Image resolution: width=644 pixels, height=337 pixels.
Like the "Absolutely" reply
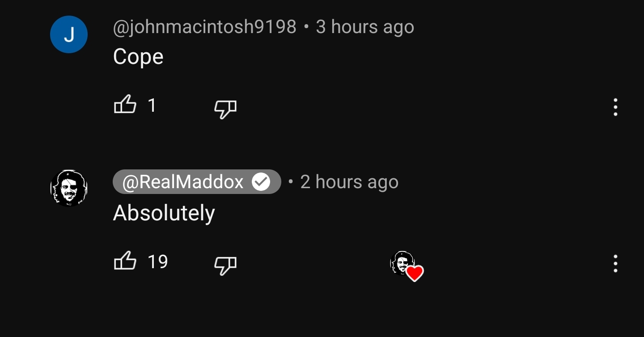125,261
